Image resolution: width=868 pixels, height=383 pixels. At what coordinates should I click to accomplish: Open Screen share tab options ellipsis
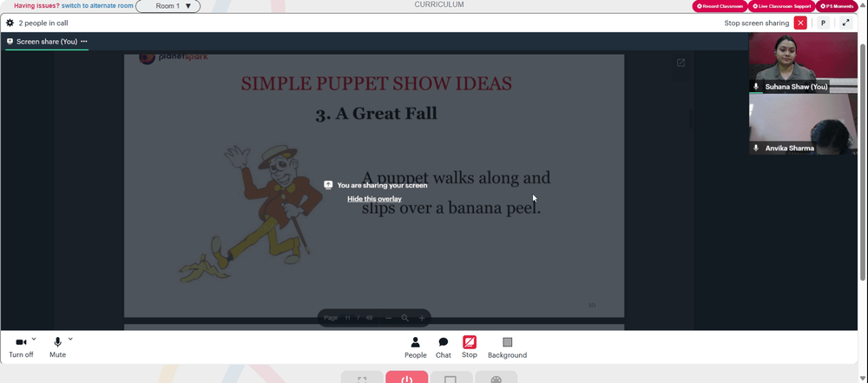[x=84, y=41]
